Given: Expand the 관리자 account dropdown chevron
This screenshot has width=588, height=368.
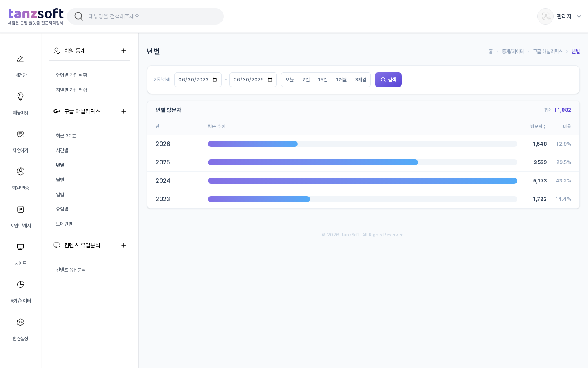Looking at the screenshot, I should pyautogui.click(x=579, y=16).
